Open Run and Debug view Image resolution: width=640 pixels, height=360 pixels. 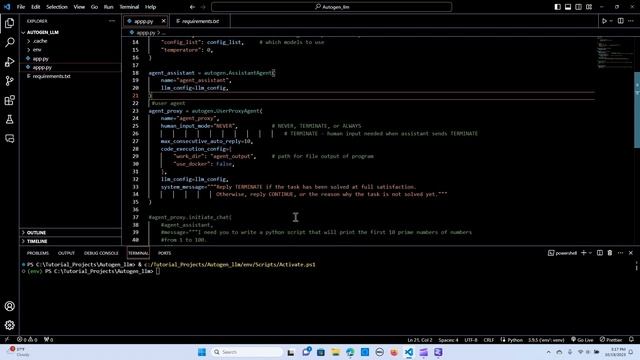pos(10,62)
